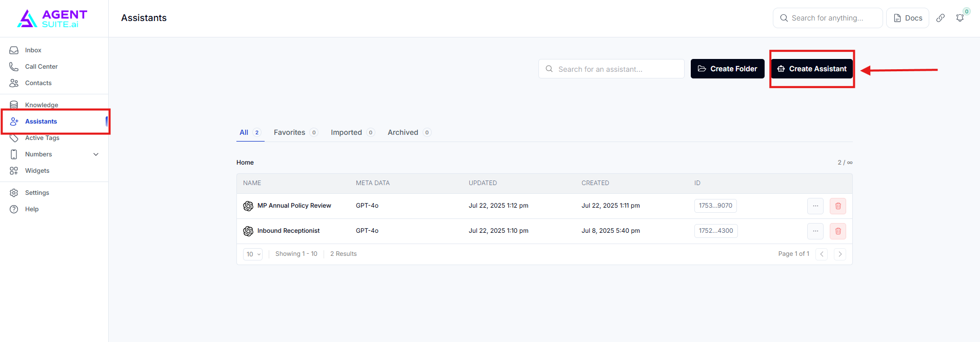This screenshot has height=342, width=980.
Task: Copy the ID 1753...9070 badge
Action: point(715,206)
